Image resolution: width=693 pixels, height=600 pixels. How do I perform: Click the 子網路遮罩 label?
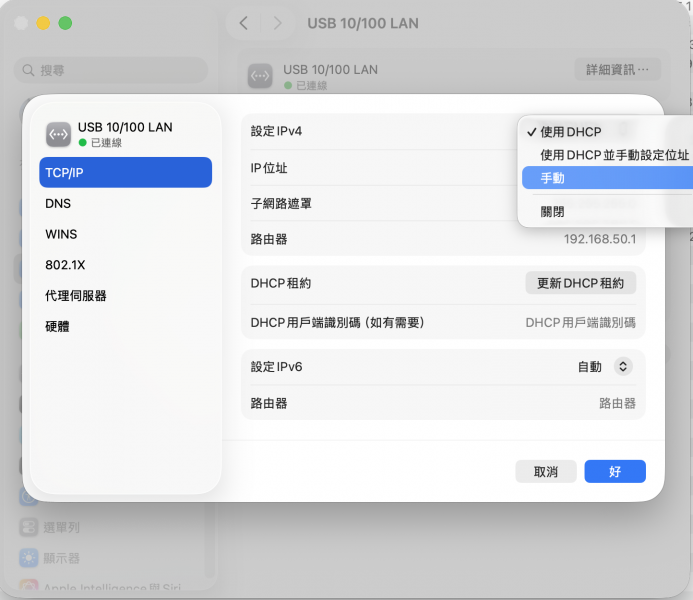pyautogui.click(x=281, y=203)
